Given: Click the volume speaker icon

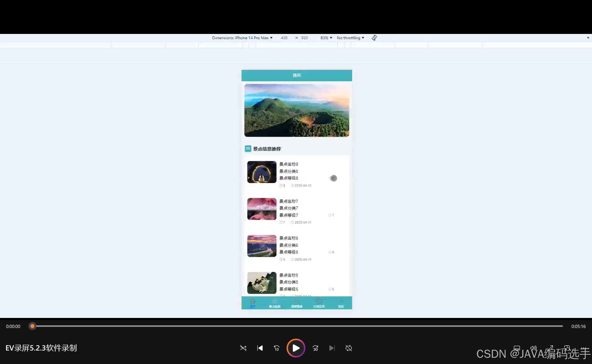Looking at the screenshot, I should [x=533, y=348].
